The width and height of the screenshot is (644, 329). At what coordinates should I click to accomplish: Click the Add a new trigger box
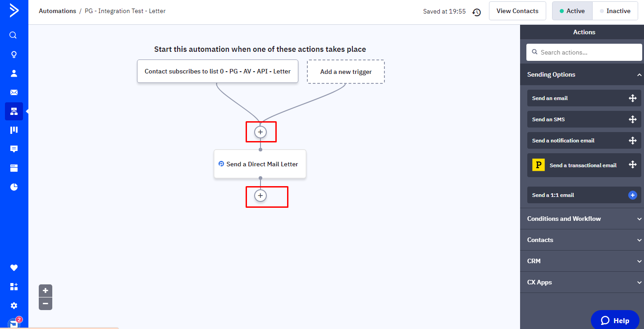346,72
